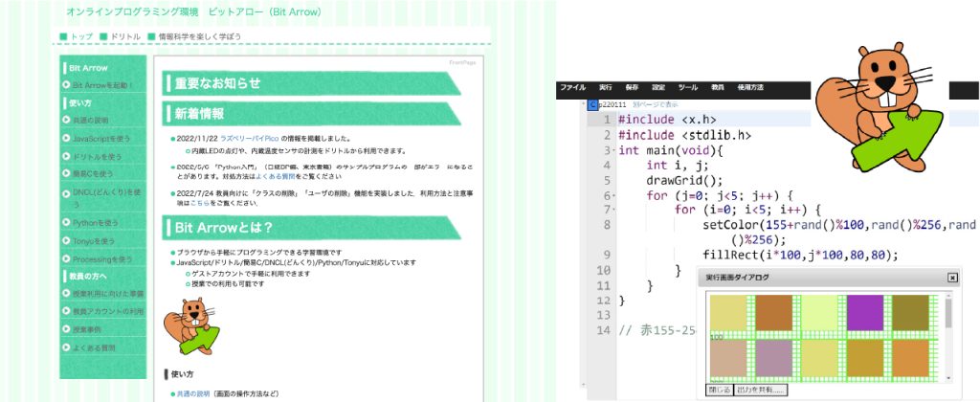Open the 共通の説明 link under the 使い方 heading
Image resolution: width=980 pixels, height=402 pixels.
pos(191,394)
